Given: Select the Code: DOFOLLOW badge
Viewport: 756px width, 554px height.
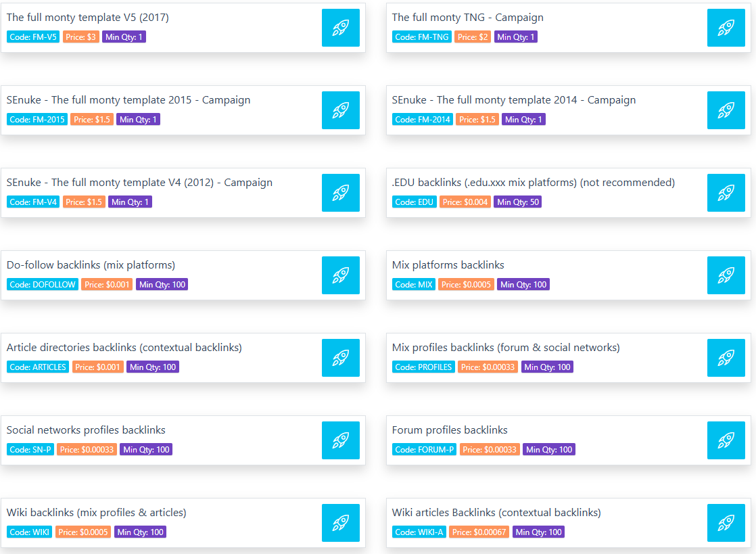Looking at the screenshot, I should coord(43,285).
